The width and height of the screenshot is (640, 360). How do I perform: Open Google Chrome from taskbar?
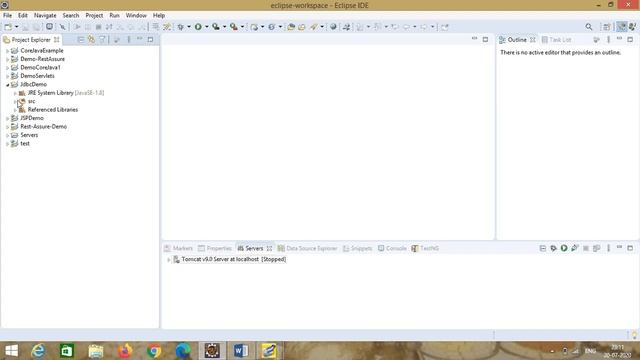(154, 351)
